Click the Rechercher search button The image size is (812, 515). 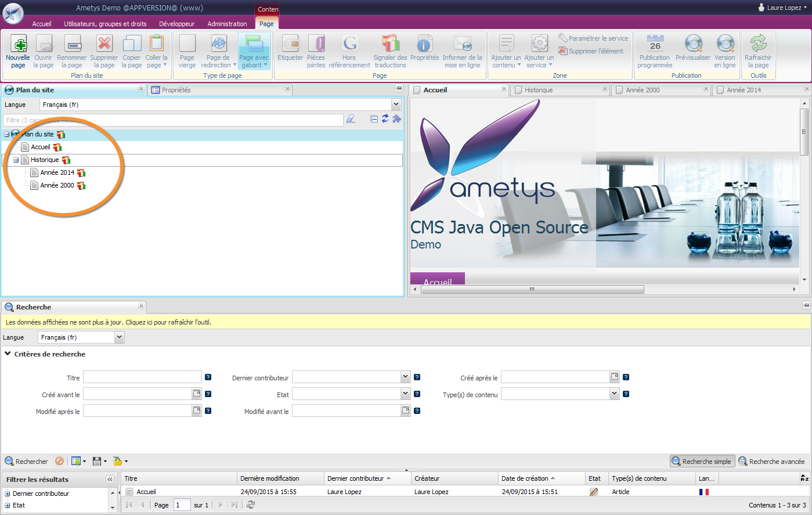[27, 462]
